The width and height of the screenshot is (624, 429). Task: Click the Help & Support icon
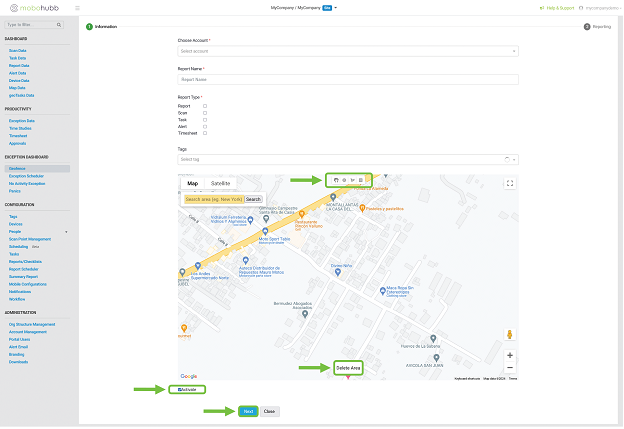[x=541, y=8]
